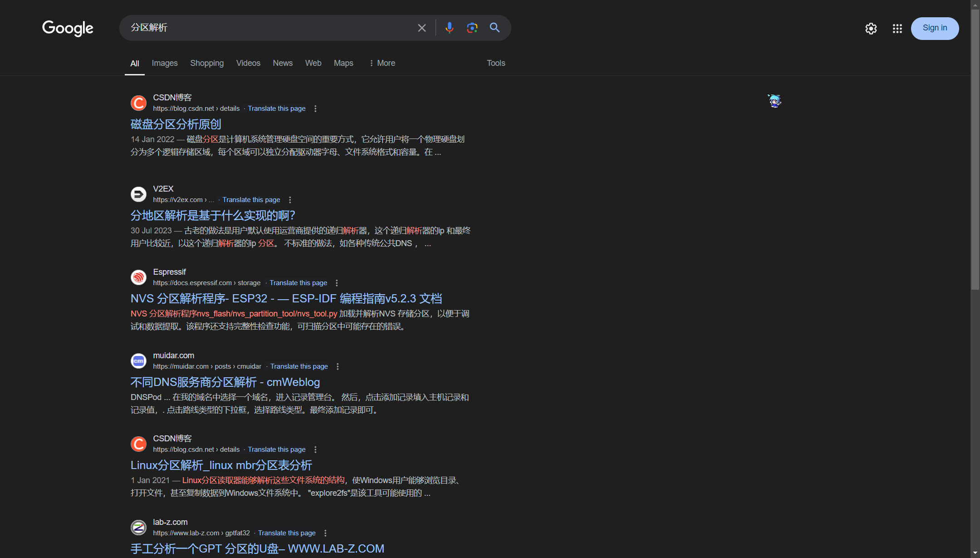Translate the first CSDN result page

[x=276, y=109]
